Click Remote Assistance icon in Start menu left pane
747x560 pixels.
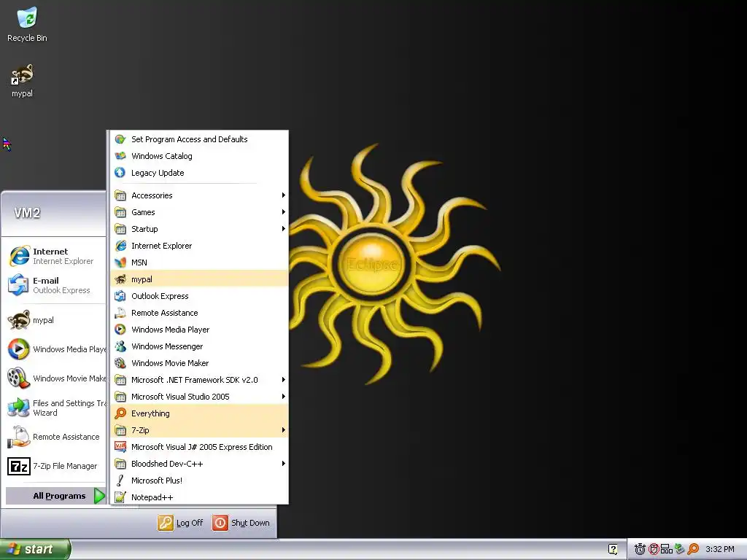[x=18, y=437]
